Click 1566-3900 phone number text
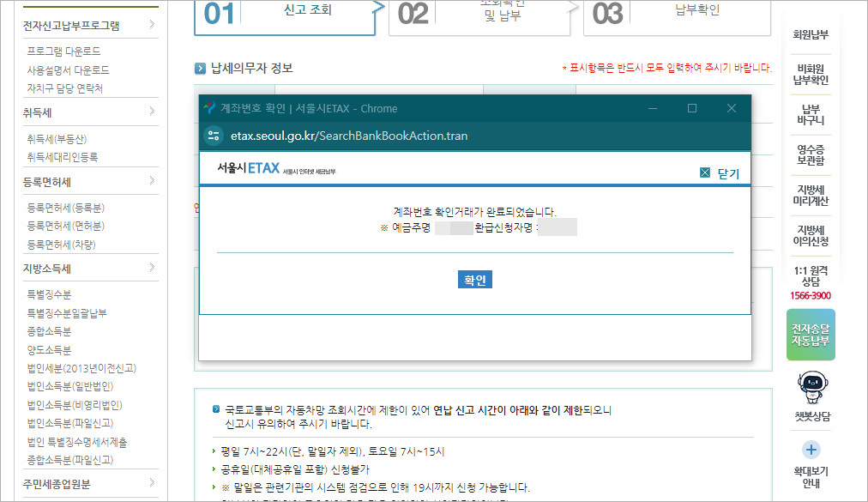This screenshot has width=868, height=502. tap(811, 296)
